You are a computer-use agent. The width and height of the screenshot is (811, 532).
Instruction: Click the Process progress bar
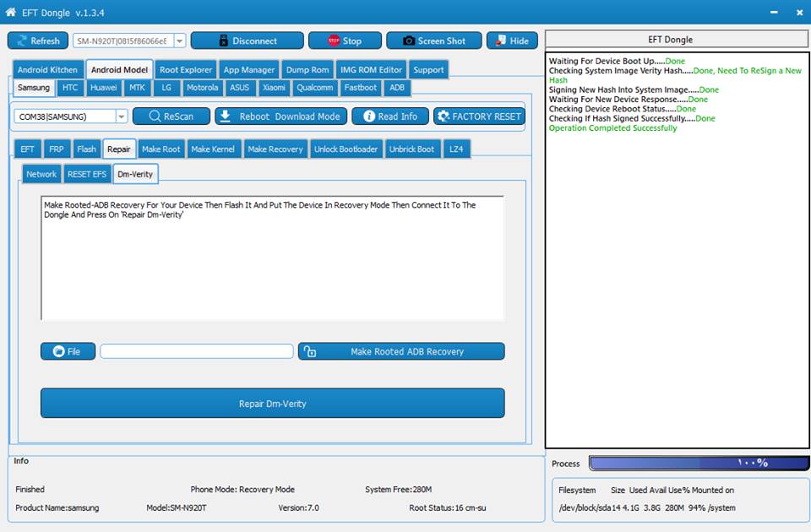point(699,463)
